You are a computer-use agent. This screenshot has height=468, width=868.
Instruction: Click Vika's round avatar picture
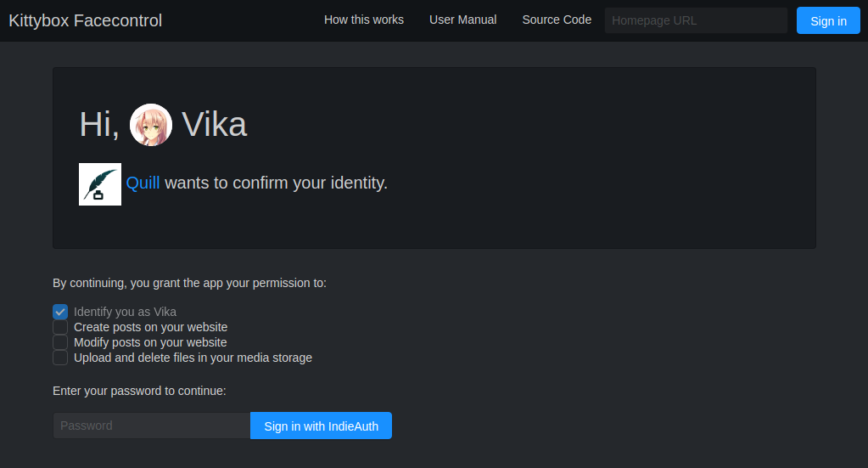click(150, 125)
